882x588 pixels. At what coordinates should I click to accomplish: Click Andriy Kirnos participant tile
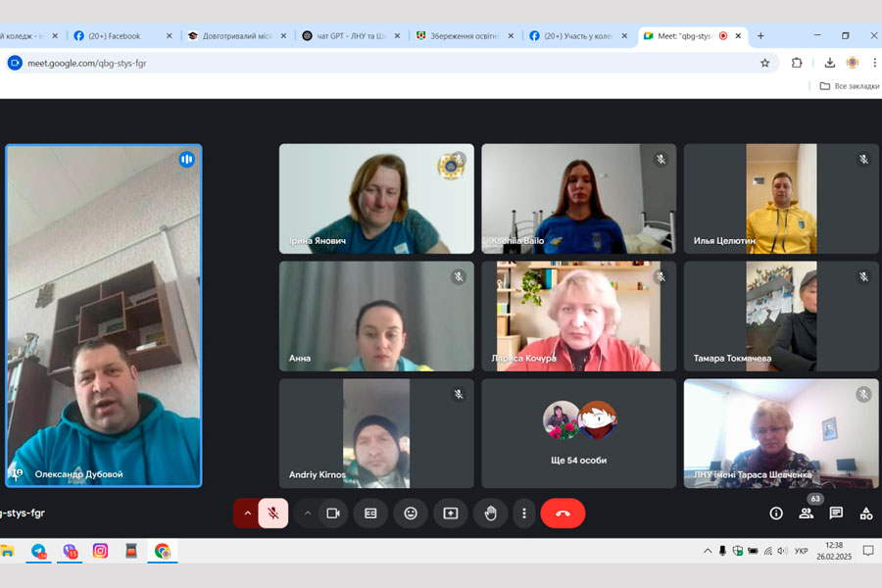coord(376,433)
